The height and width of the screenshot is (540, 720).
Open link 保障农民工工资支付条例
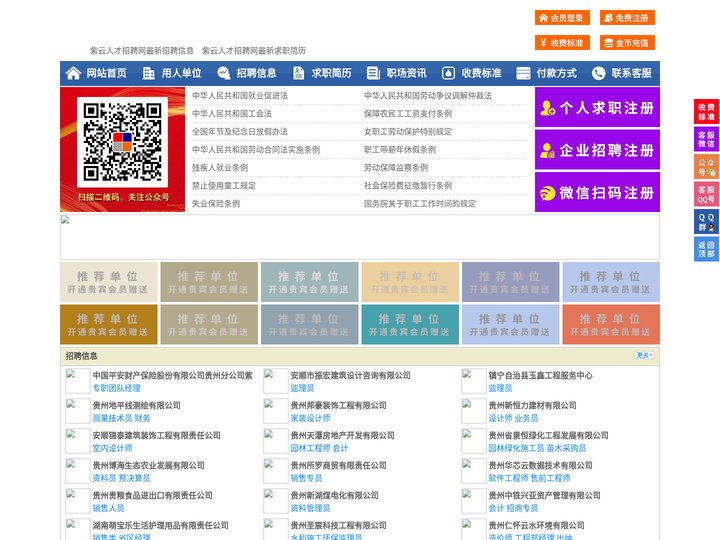(408, 113)
